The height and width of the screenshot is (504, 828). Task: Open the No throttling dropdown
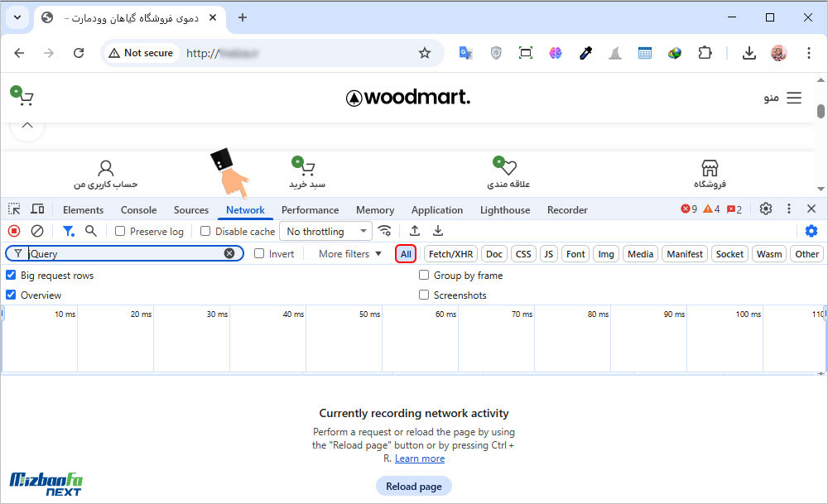pyautogui.click(x=325, y=232)
